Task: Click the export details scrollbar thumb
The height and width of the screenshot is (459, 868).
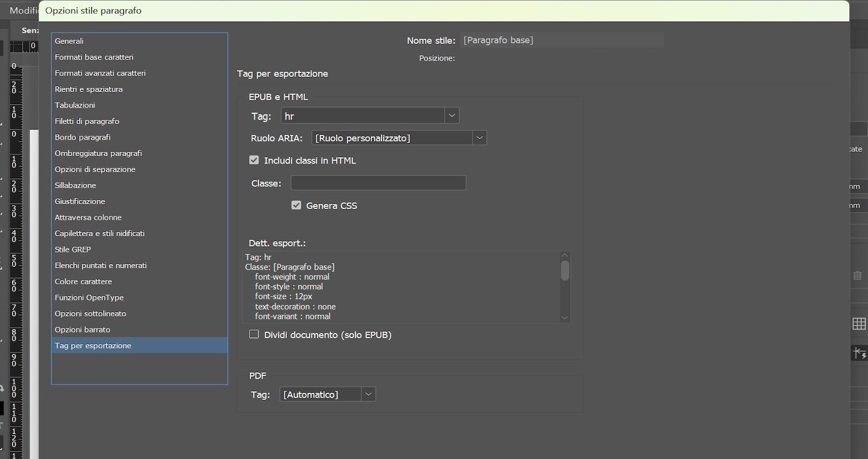Action: (565, 270)
